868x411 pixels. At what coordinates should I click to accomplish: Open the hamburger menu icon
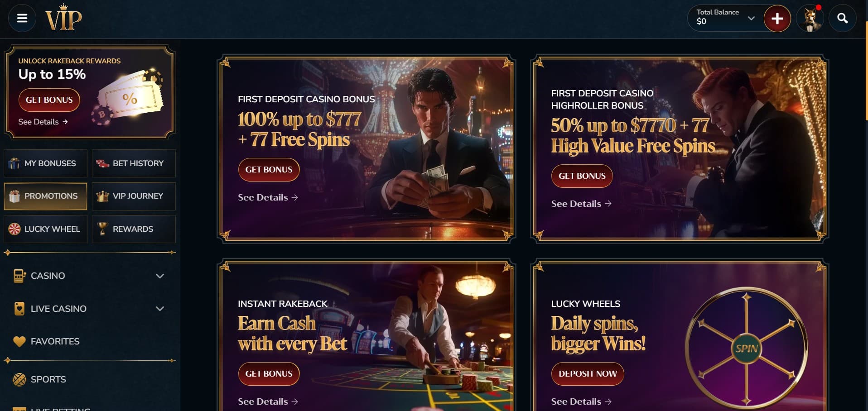[x=22, y=18]
